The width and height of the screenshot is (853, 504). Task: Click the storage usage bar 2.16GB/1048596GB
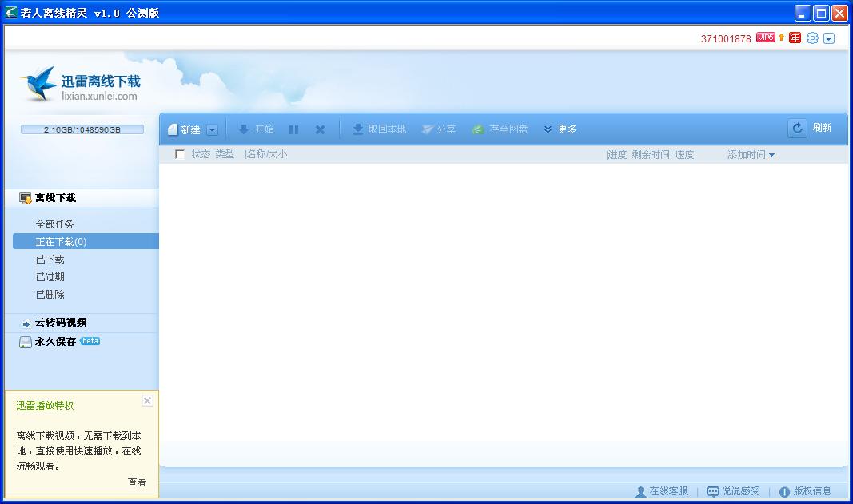coord(82,129)
